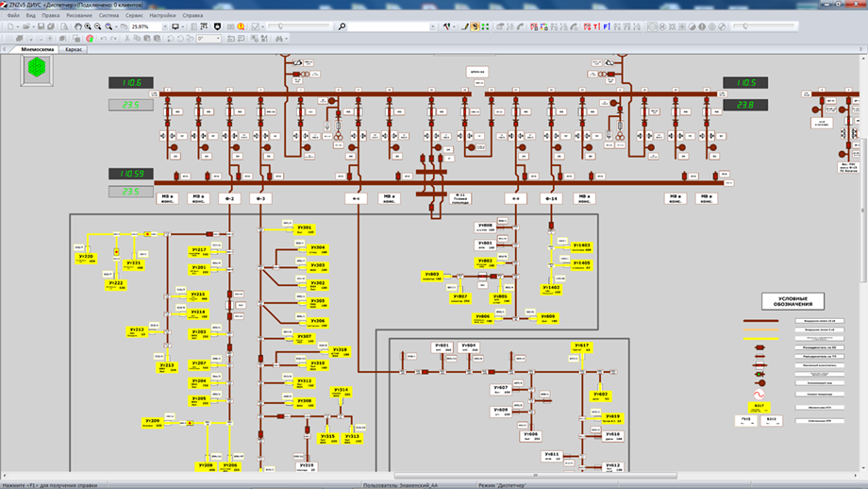Viewport: 868px width, 489px height.
Task: Toggle the highlighted yellow mode button
Action: (475, 27)
